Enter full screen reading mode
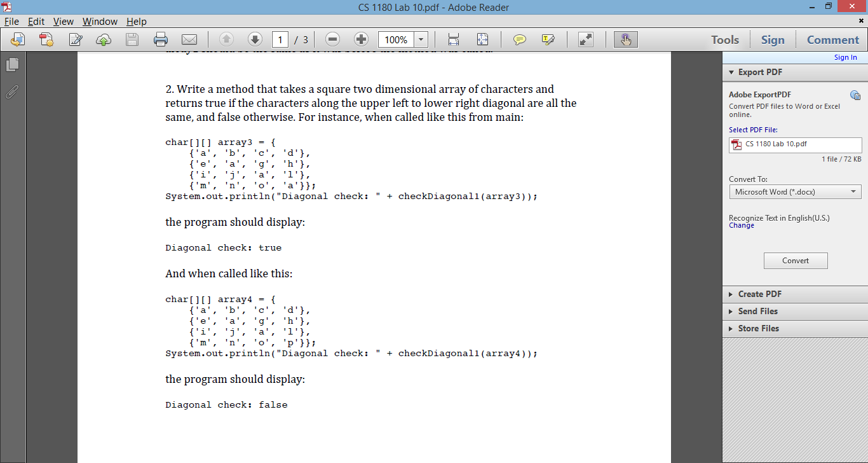868x463 pixels. click(x=585, y=39)
